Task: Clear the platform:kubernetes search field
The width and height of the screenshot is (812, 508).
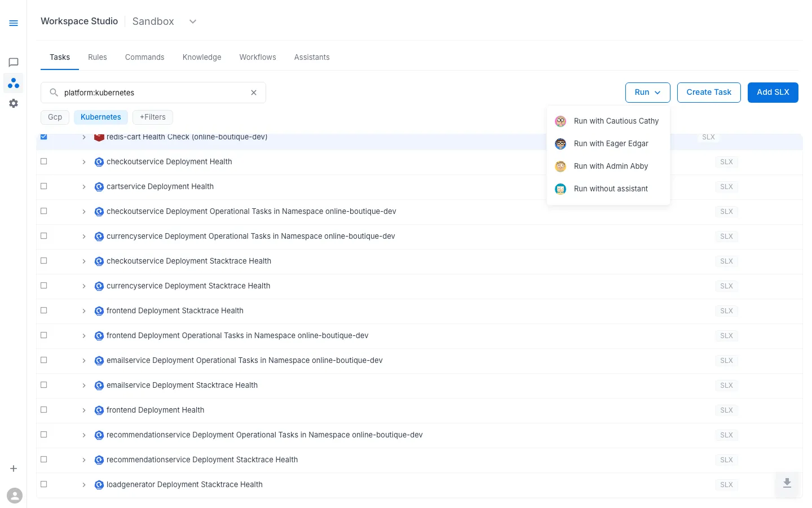Action: coord(253,92)
